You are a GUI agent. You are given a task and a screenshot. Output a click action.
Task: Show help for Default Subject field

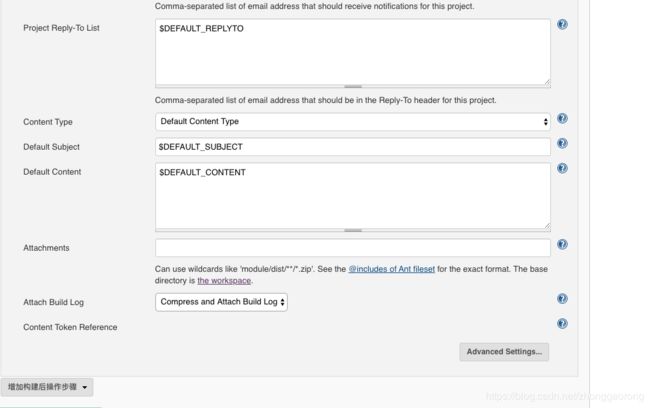tap(562, 143)
